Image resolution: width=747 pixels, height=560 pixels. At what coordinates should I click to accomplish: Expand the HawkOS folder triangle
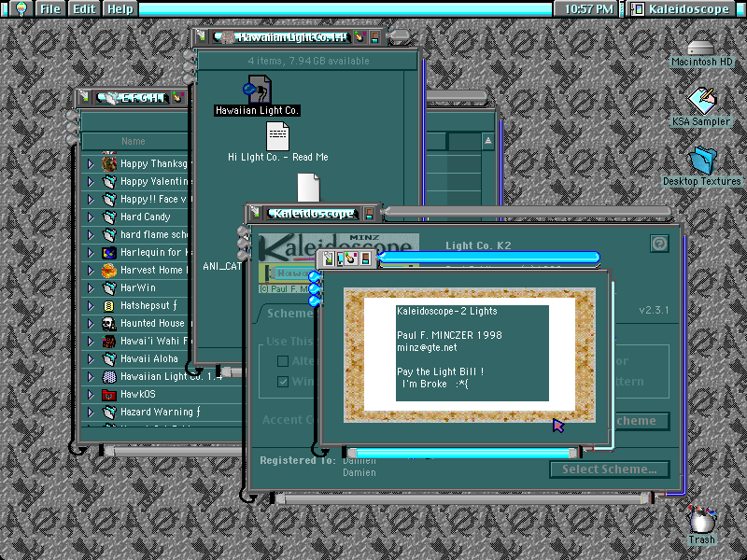(x=91, y=394)
